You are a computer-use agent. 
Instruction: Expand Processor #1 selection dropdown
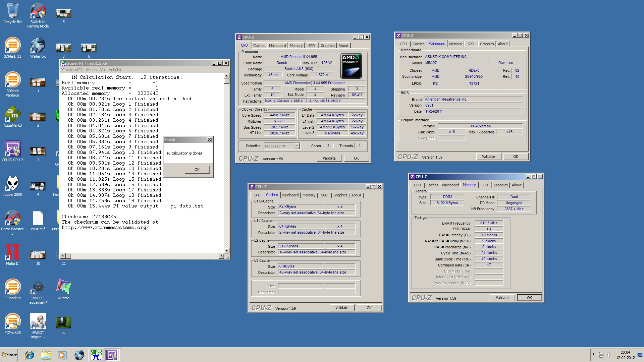pyautogui.click(x=297, y=146)
